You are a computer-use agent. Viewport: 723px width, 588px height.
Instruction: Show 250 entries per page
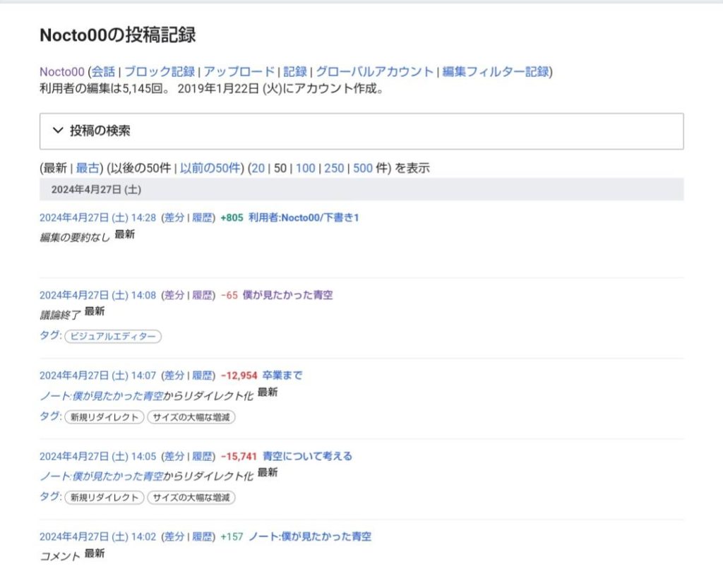click(x=334, y=168)
